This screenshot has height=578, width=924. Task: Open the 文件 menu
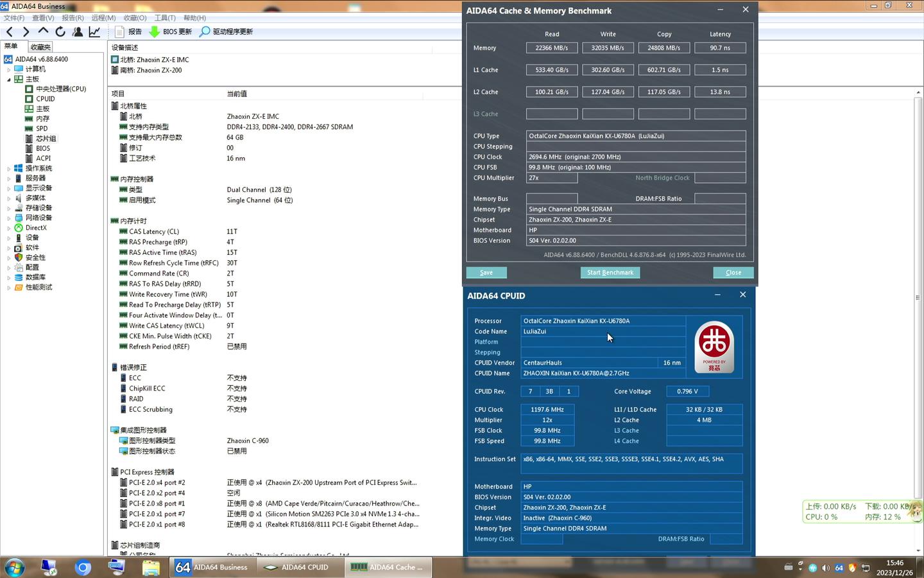tap(13, 17)
